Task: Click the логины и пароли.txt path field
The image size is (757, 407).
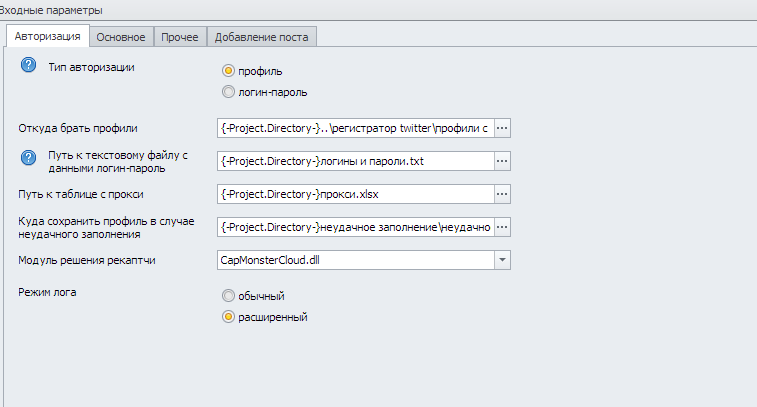Action: pos(355,161)
